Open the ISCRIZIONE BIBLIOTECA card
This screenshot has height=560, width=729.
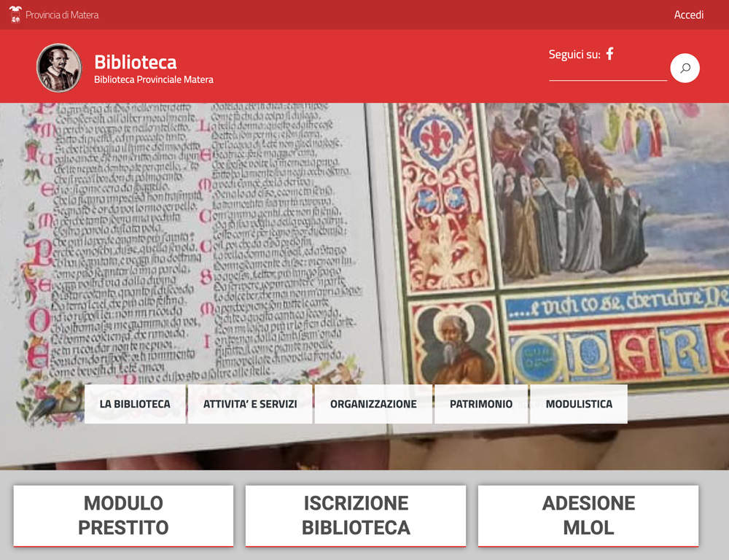[x=356, y=516]
